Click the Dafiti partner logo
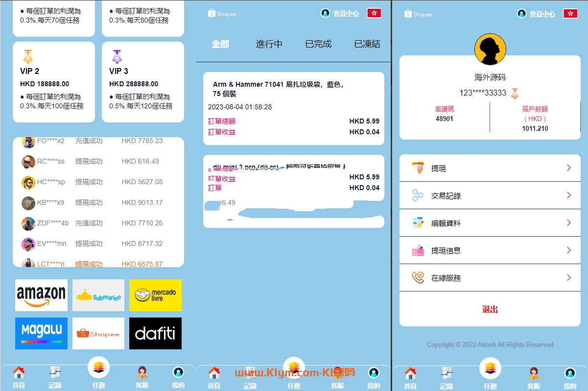 (155, 333)
